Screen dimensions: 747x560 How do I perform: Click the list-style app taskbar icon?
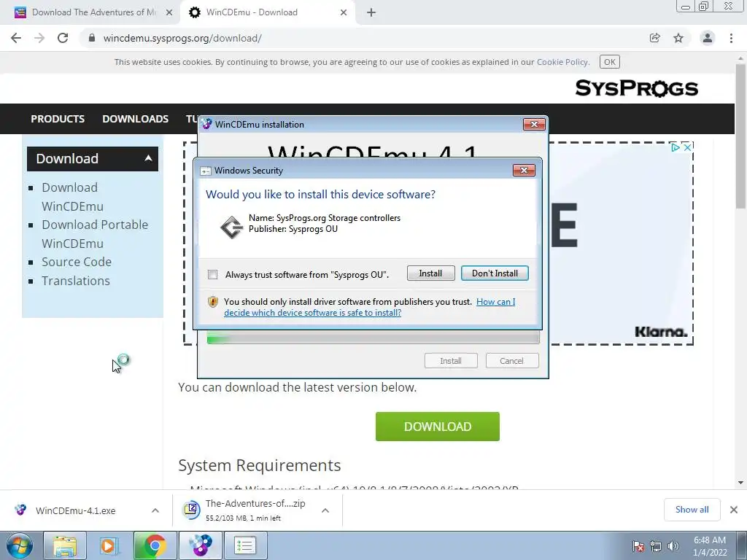coord(245,545)
